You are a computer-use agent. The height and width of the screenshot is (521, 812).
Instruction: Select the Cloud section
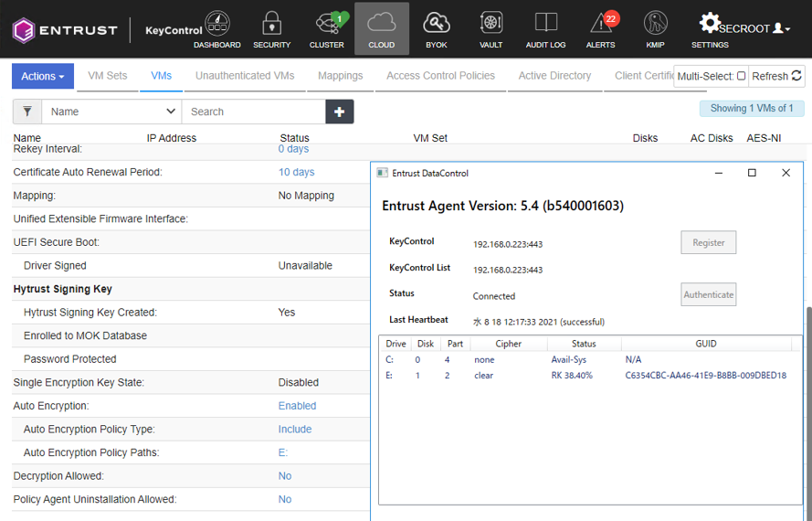click(x=382, y=29)
